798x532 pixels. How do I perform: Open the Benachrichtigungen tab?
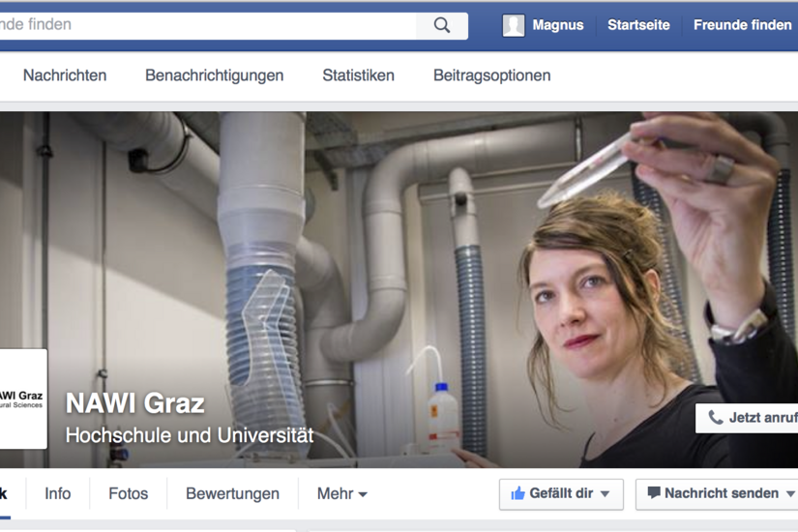215,75
